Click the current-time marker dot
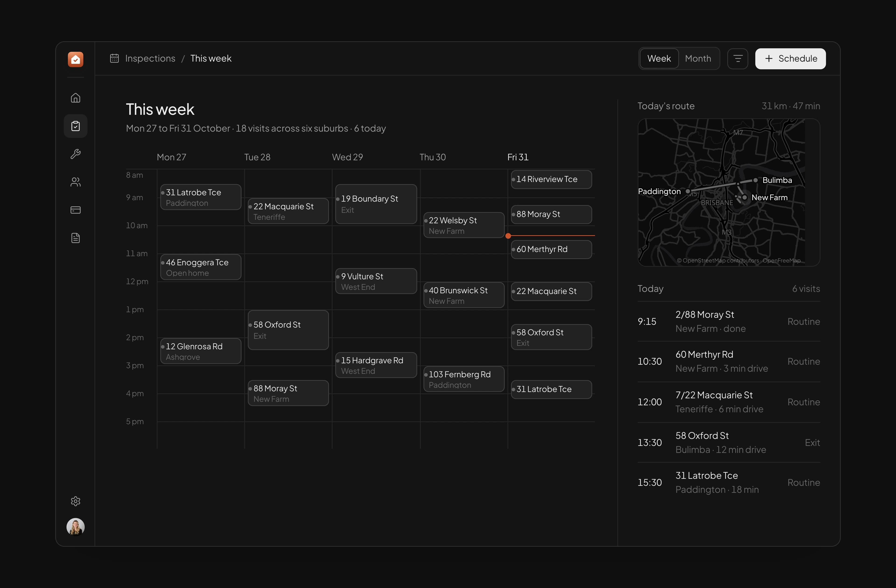 508,236
